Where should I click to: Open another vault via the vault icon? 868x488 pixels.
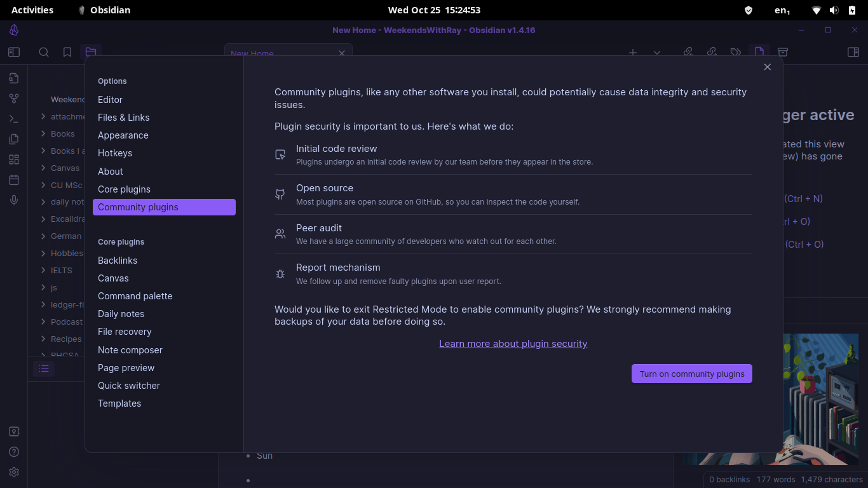click(14, 431)
